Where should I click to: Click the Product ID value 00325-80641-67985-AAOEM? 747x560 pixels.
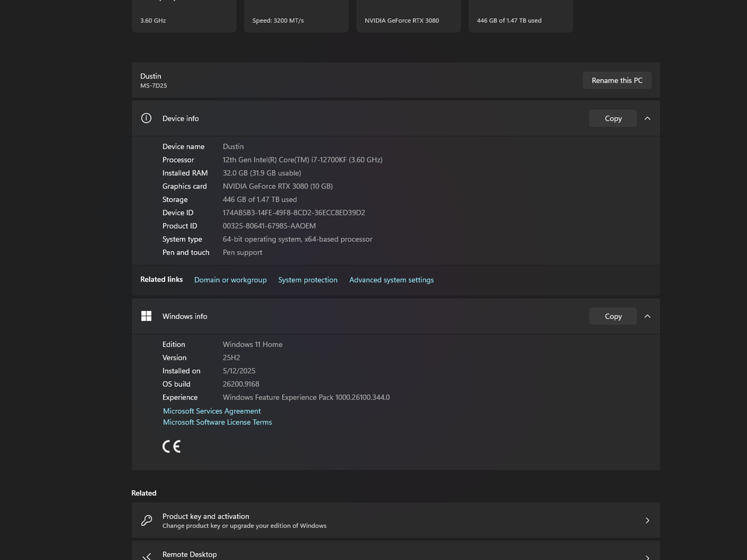point(269,226)
